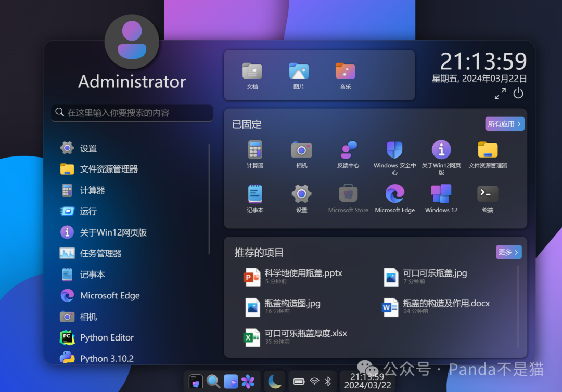The height and width of the screenshot is (392, 562).
Task: Open 科学地使用瓶盖.pptx recommended file
Action: [293, 277]
